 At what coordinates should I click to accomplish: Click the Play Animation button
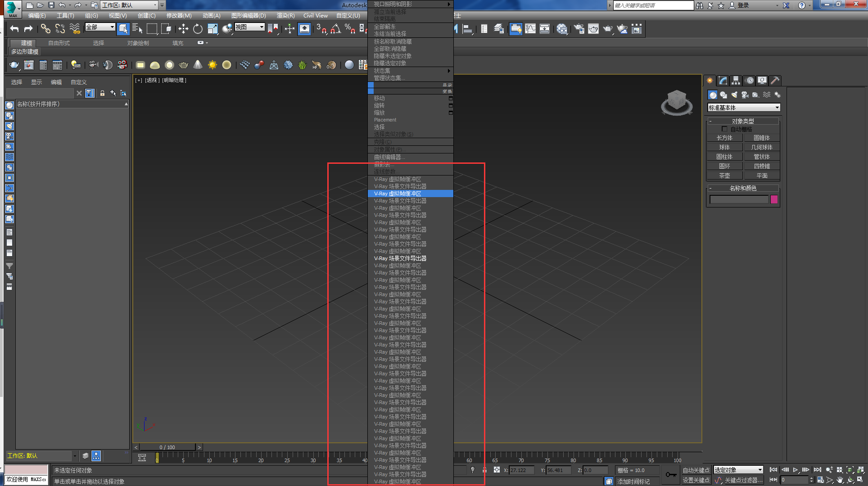click(796, 470)
